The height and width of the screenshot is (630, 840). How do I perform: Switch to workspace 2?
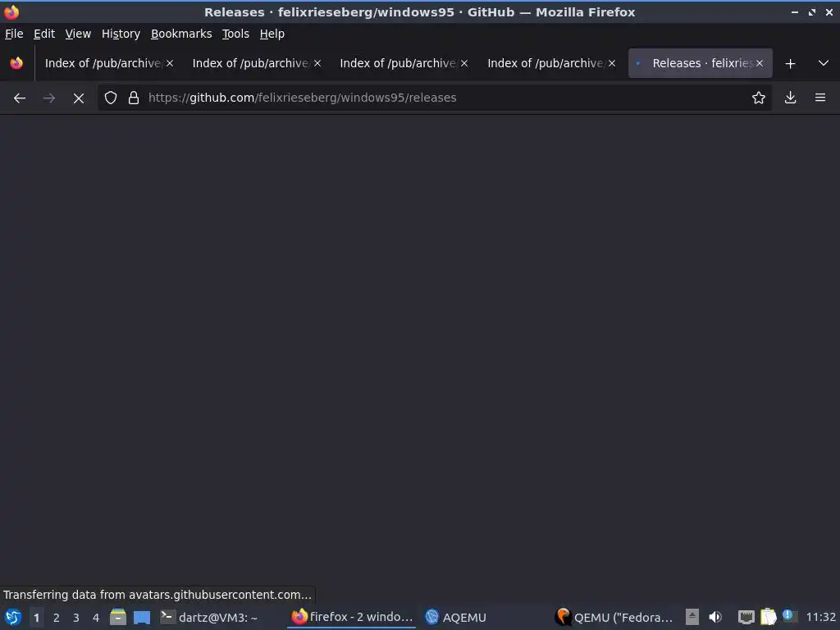(x=57, y=618)
